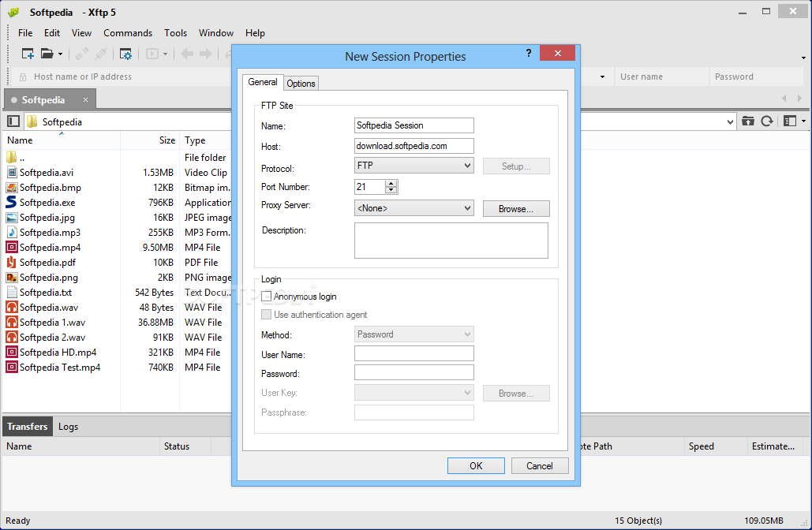The height and width of the screenshot is (530, 812).
Task: Click the OK button
Action: point(476,466)
